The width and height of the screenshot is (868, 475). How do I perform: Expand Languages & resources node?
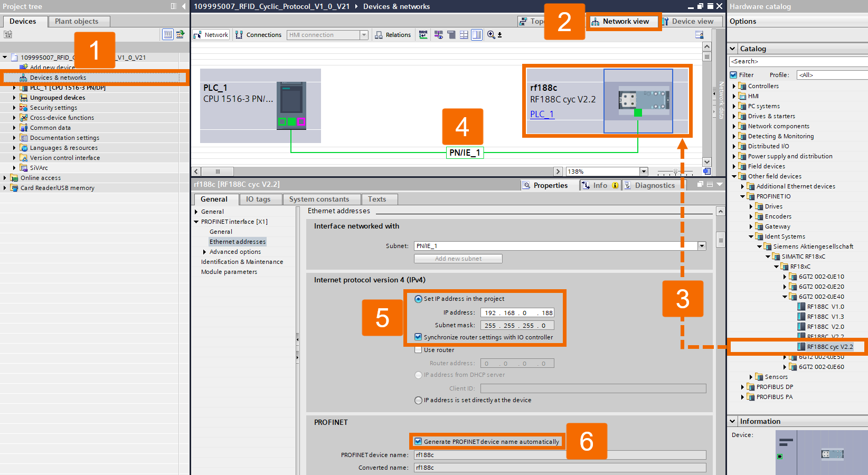(14, 148)
